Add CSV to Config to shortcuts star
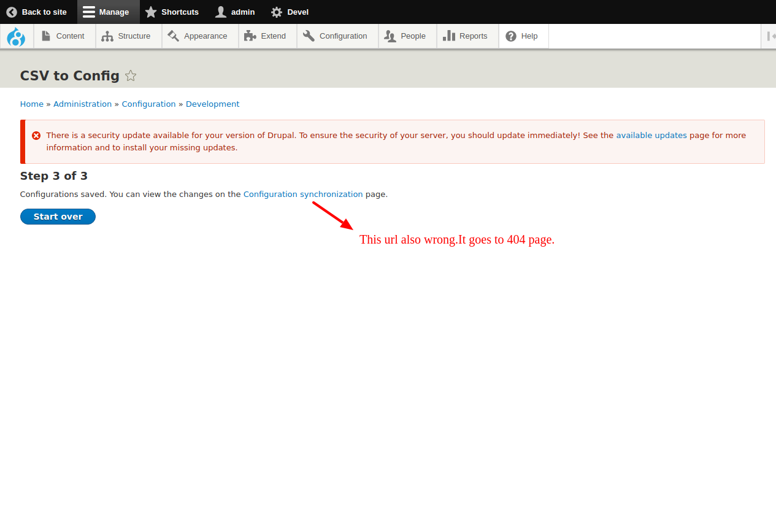The height and width of the screenshot is (532, 776). pos(131,75)
